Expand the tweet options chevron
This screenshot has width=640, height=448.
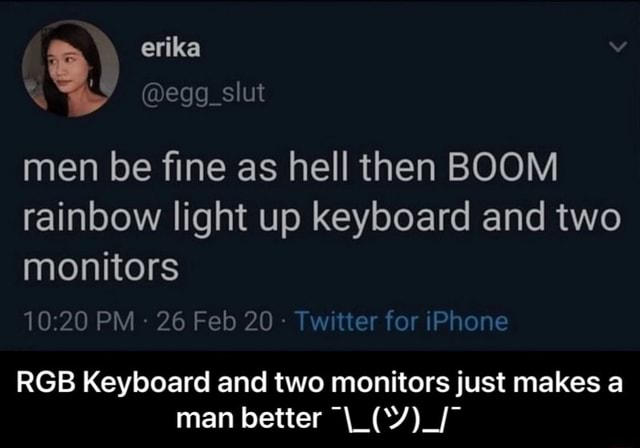pos(618,47)
